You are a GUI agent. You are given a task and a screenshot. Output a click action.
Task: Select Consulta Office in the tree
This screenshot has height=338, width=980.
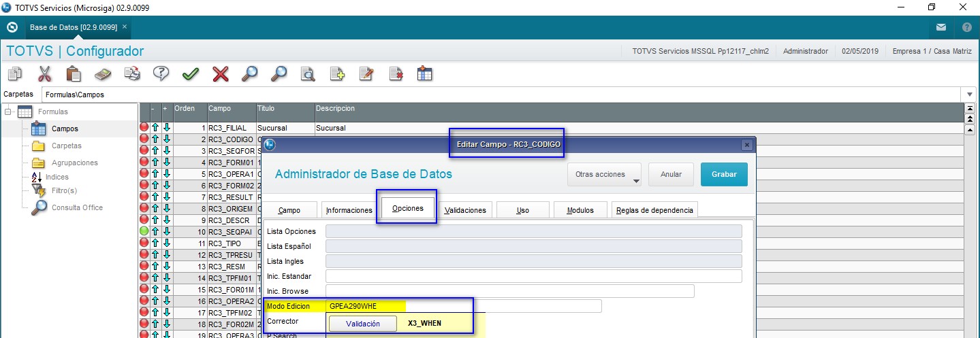[77, 207]
